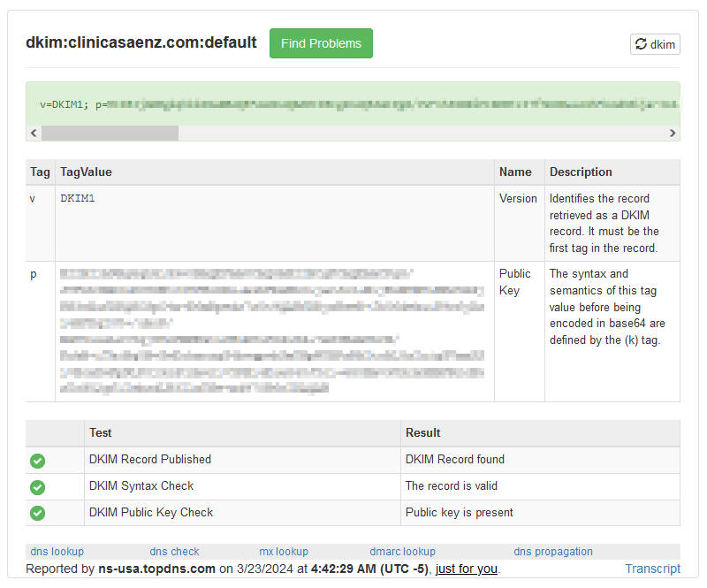Click the green check icon for DKIM Public Key Check
The image size is (707, 588).
click(37, 513)
